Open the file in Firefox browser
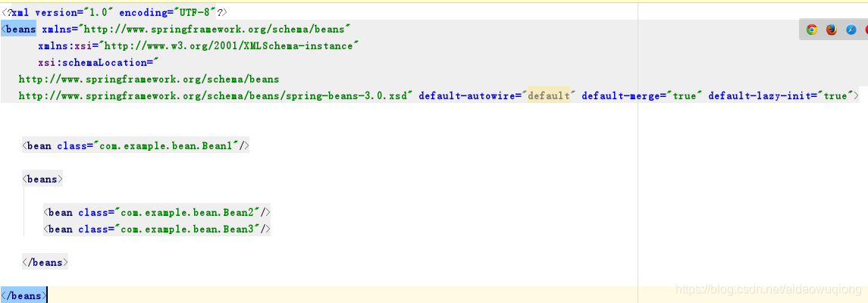Viewport: 868px width, 303px height. 832,30
